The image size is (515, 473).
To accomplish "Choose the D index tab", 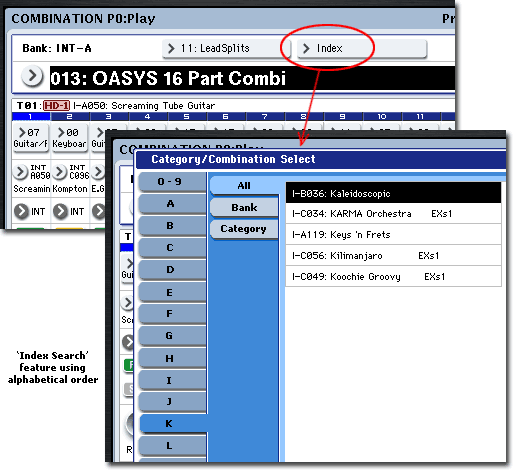I will click(172, 270).
